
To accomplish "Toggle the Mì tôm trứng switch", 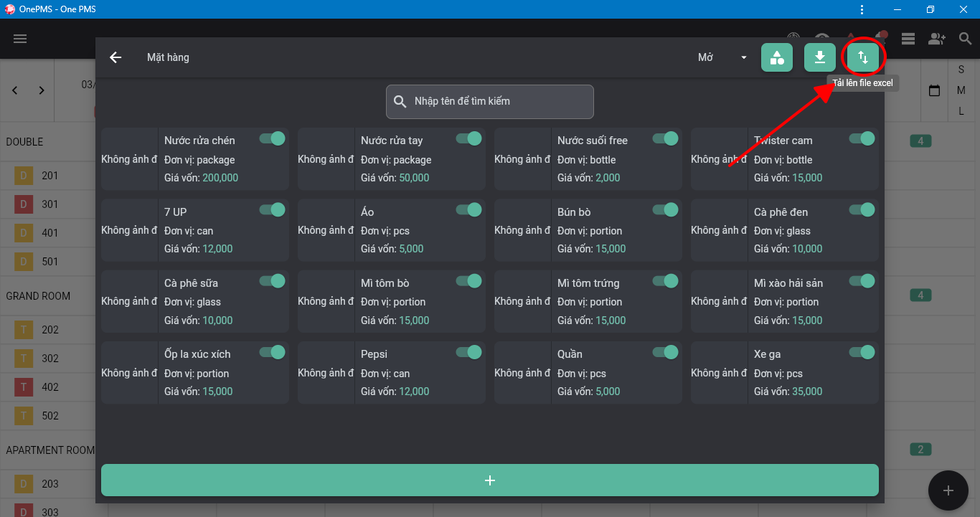I will 666,281.
